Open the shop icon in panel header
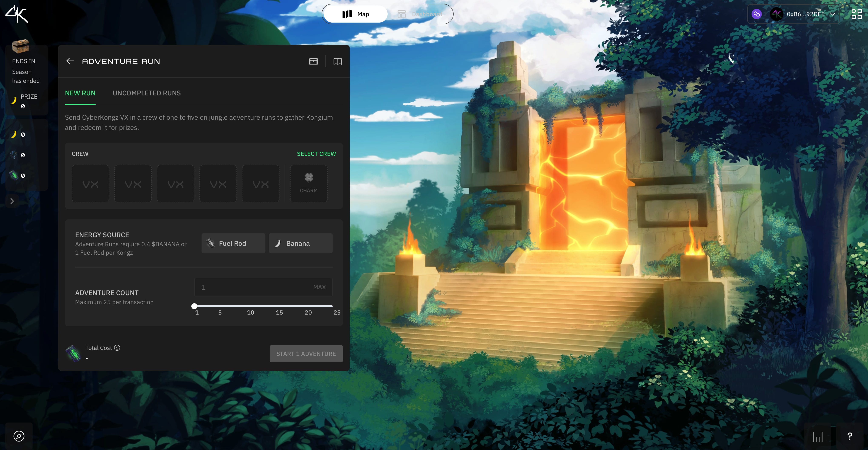868x450 pixels. pos(313,61)
